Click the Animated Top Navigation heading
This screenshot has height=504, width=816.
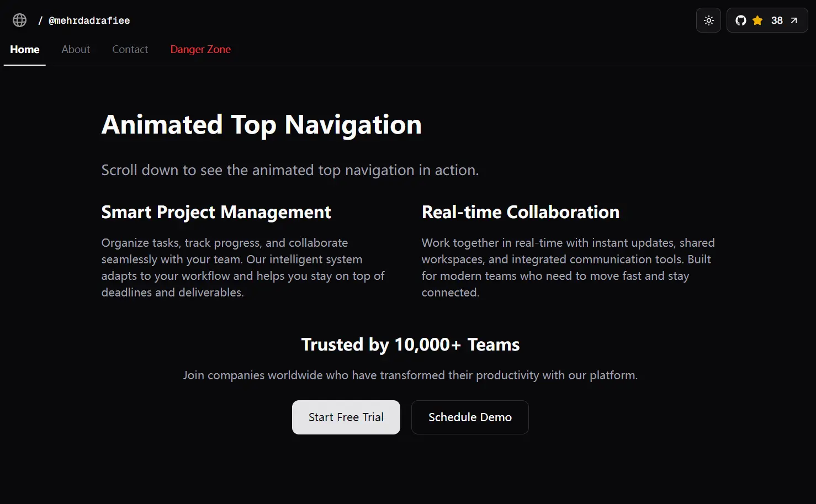(261, 125)
